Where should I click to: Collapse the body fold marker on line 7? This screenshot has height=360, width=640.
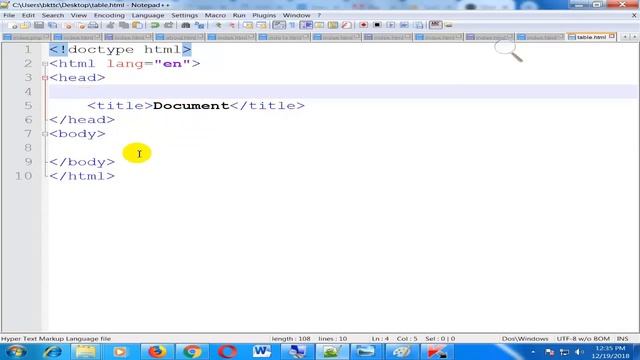45,134
